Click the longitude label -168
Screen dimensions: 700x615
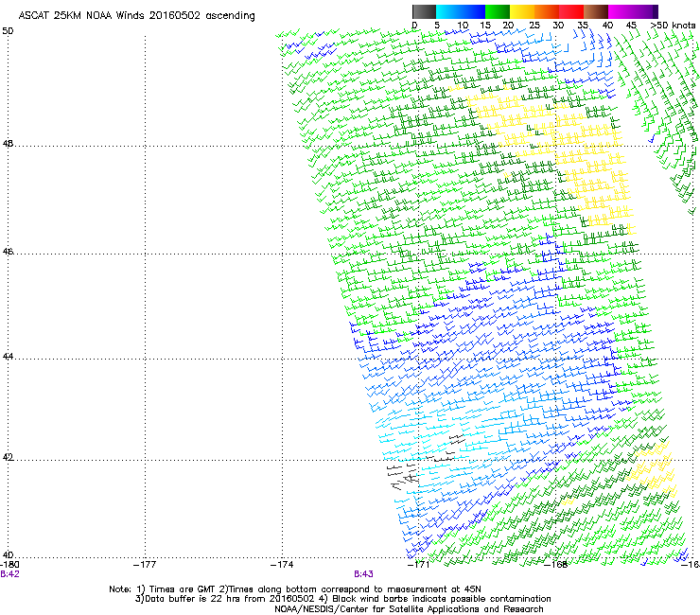point(556,565)
